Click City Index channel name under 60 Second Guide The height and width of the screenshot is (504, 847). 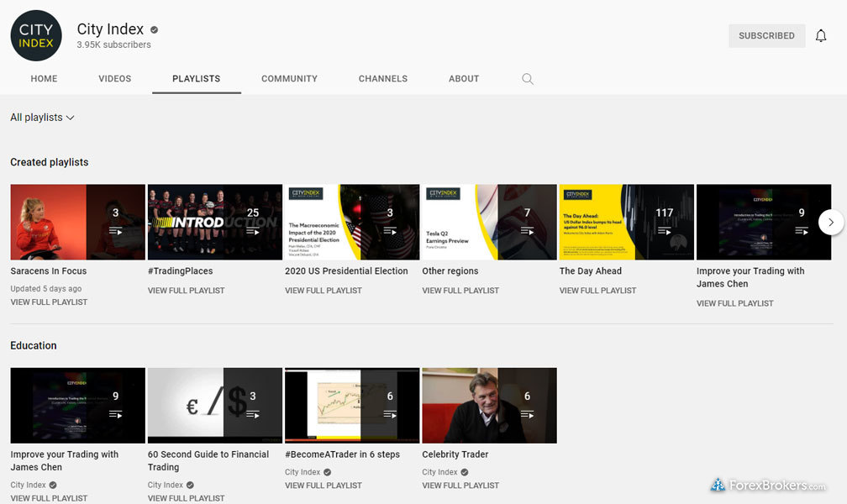(166, 485)
